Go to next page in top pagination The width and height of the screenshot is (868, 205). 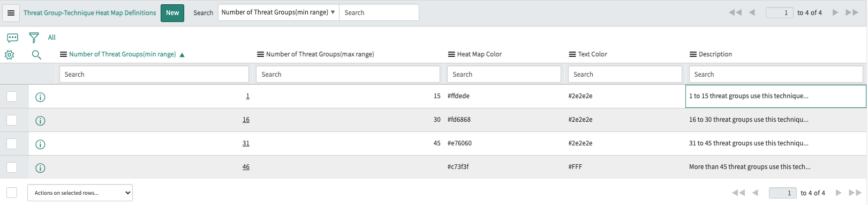[835, 12]
